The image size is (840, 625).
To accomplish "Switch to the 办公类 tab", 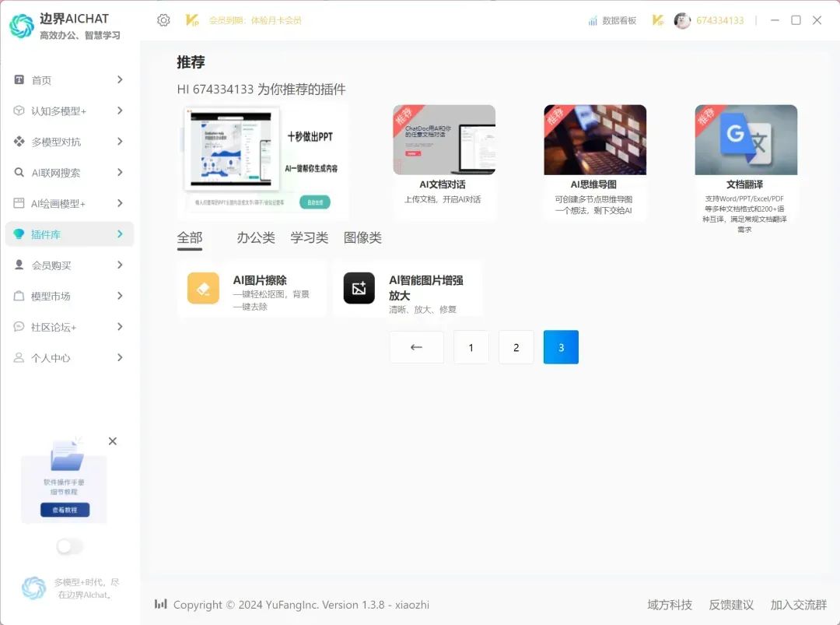I will [256, 238].
